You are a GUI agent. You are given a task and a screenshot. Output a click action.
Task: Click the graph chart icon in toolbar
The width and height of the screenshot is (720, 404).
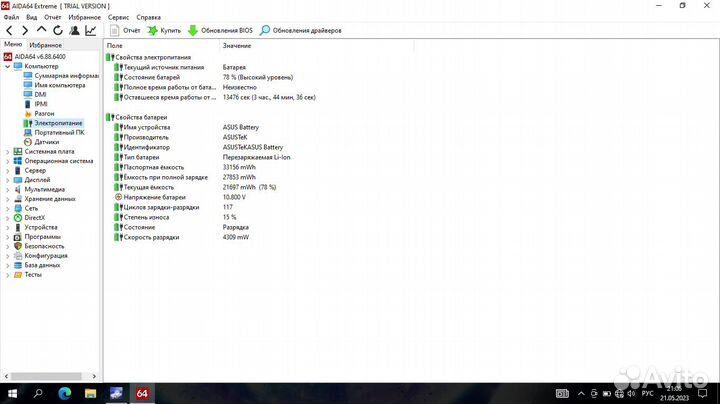coord(91,31)
